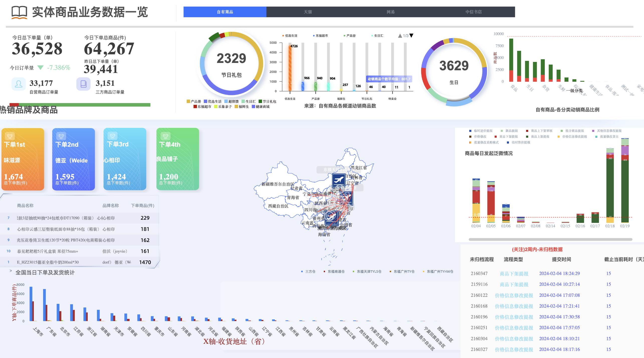Viewport: 644px width, 358px height.
Task: Click 批量修改货主 legend marker
Action: tap(596, 137)
